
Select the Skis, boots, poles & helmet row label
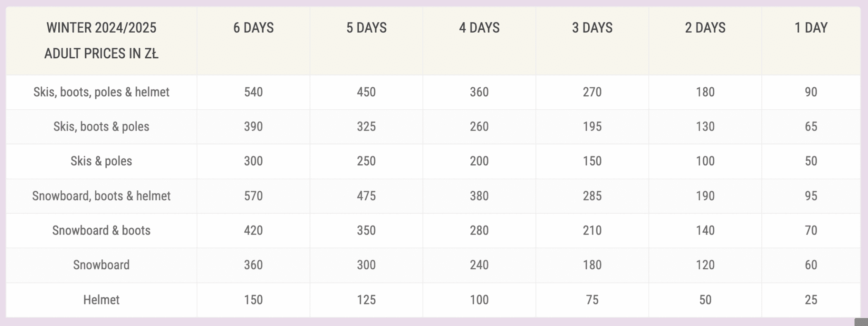pos(101,92)
